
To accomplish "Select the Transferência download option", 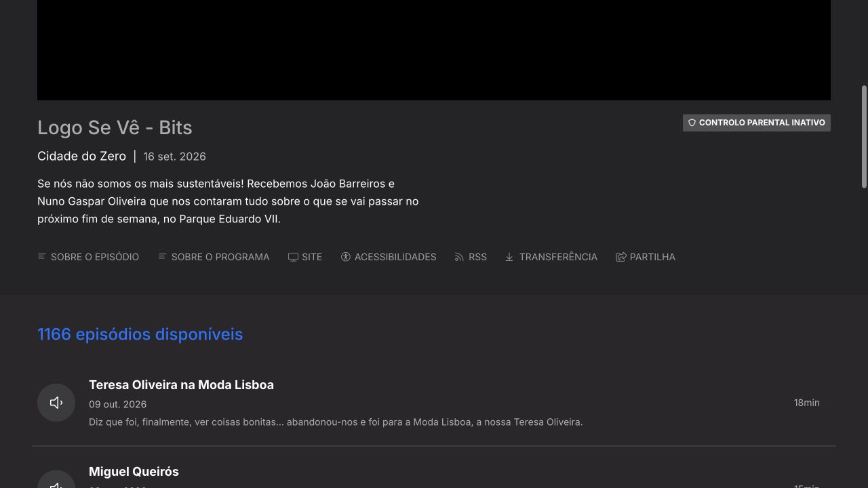I will pos(551,257).
